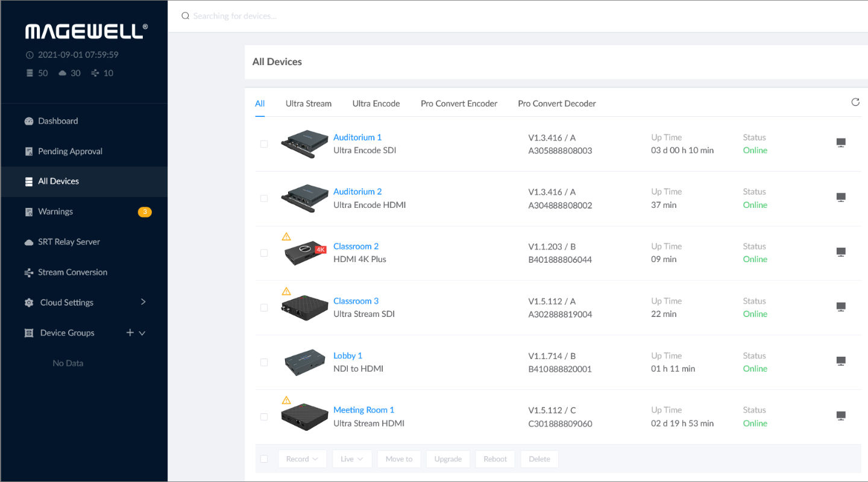The image size is (868, 482).
Task: Open monitor icon for Lobby 1
Action: 841,361
